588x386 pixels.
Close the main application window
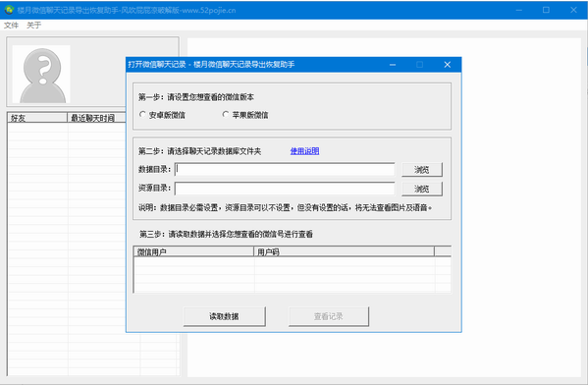pos(573,10)
